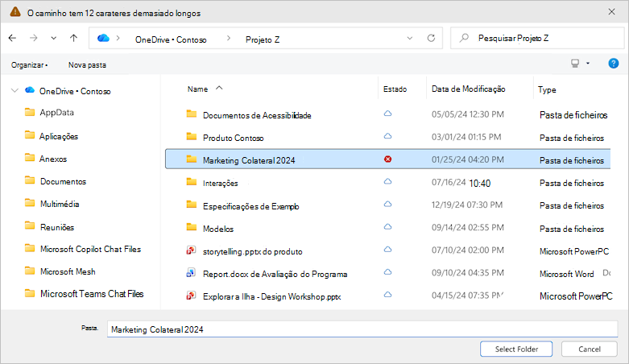Click cloud status icon for Interações

pyautogui.click(x=387, y=181)
